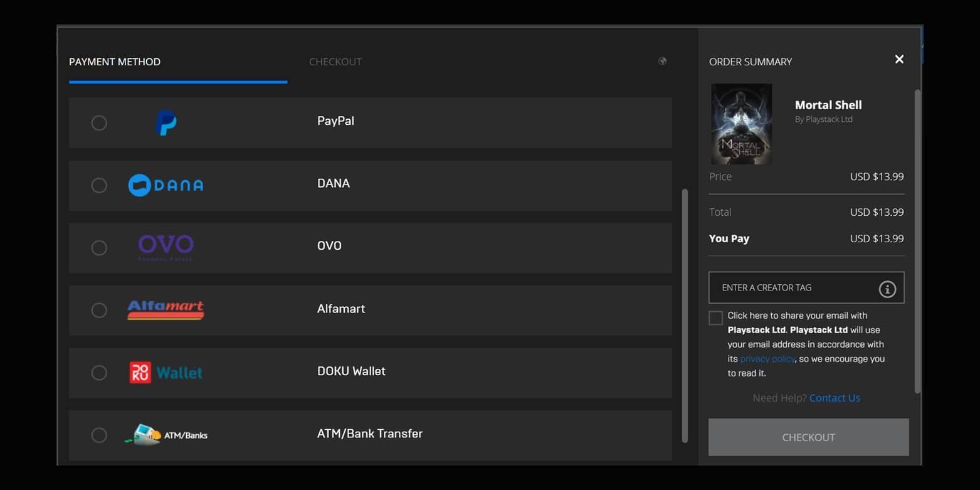Click the By Playstack Ltd text
This screenshot has height=490, width=980.
823,119
